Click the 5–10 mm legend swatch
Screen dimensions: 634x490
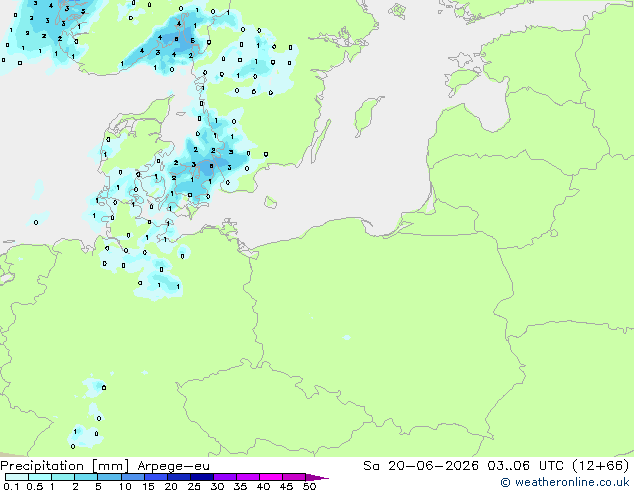[109, 477]
